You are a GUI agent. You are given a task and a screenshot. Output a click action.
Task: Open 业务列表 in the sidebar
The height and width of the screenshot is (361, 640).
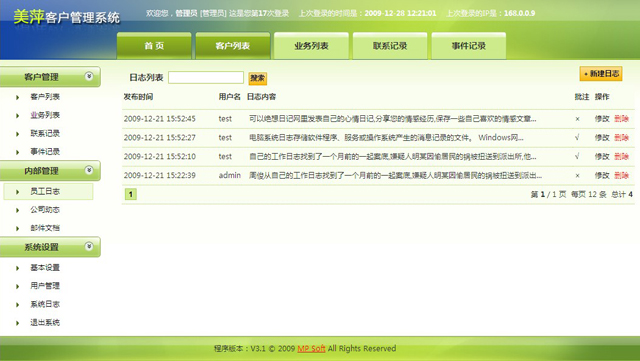(x=45, y=115)
